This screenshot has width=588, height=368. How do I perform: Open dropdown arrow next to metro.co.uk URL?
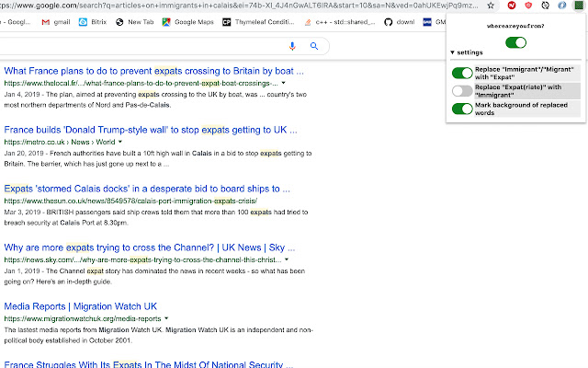(x=120, y=142)
